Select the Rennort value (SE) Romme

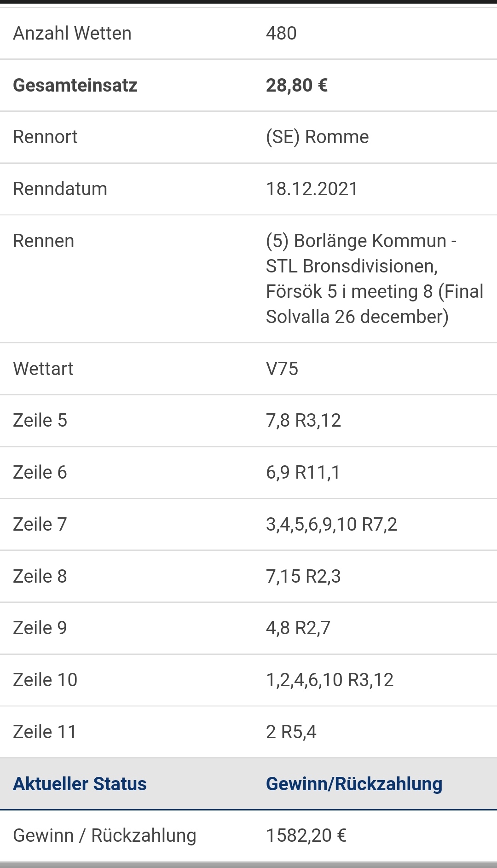(317, 137)
